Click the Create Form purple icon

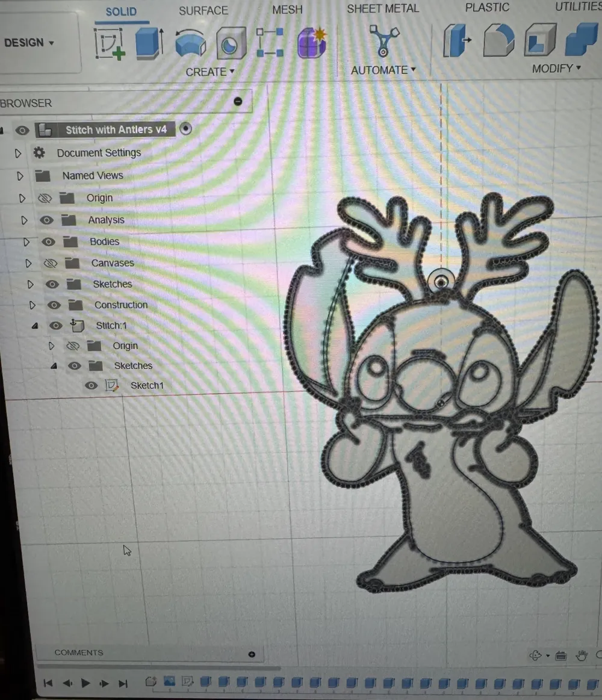coord(312,43)
